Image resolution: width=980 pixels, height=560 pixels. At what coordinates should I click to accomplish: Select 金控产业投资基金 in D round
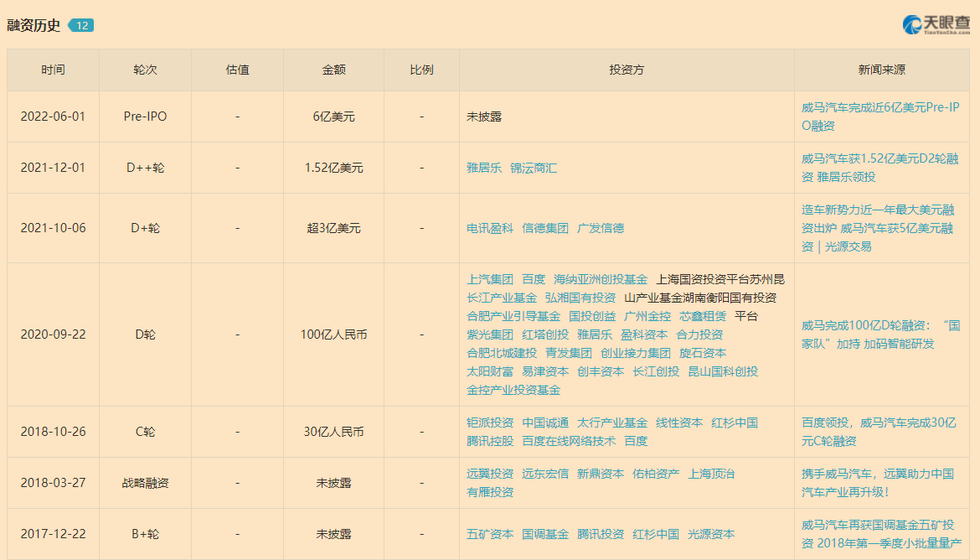point(513,390)
